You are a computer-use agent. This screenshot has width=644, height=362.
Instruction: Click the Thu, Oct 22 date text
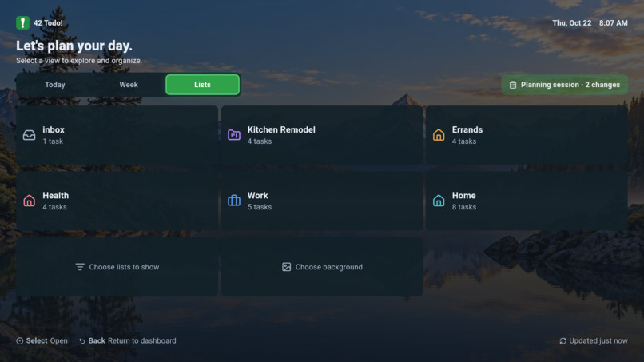point(572,23)
